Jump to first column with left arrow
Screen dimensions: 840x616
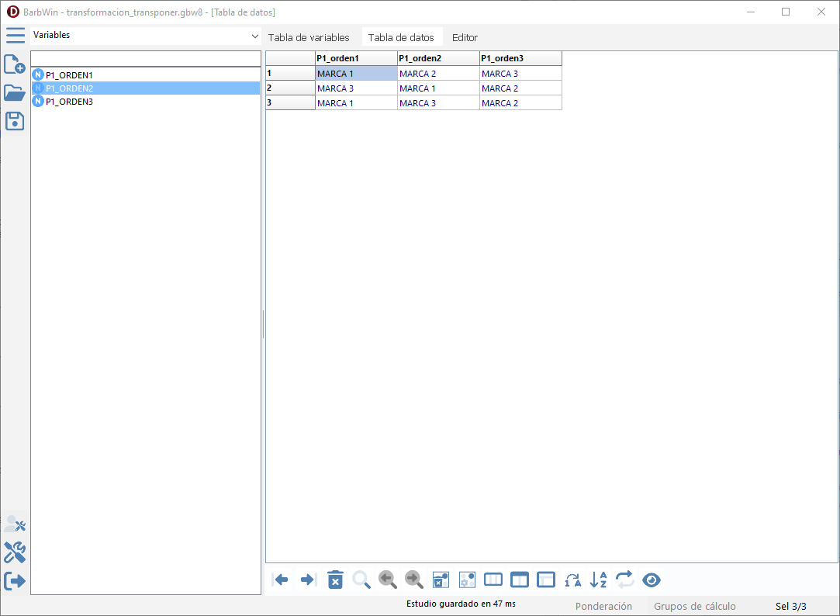(282, 580)
